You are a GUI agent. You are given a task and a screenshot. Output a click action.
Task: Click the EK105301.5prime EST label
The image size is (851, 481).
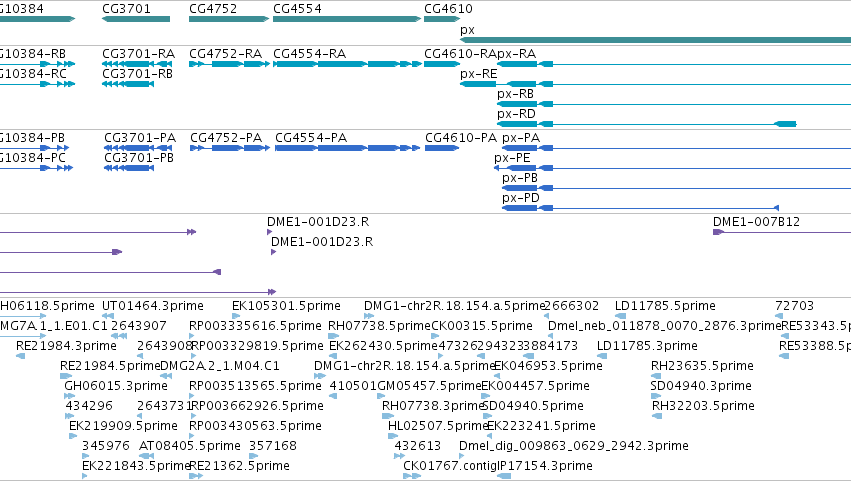pyautogui.click(x=286, y=306)
